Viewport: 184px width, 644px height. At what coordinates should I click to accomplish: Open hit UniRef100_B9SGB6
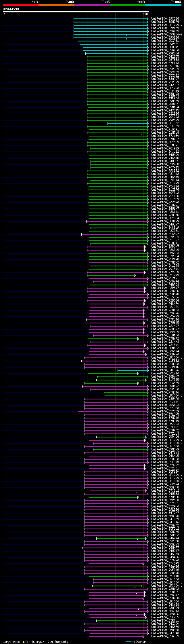pyautogui.click(x=165, y=19)
